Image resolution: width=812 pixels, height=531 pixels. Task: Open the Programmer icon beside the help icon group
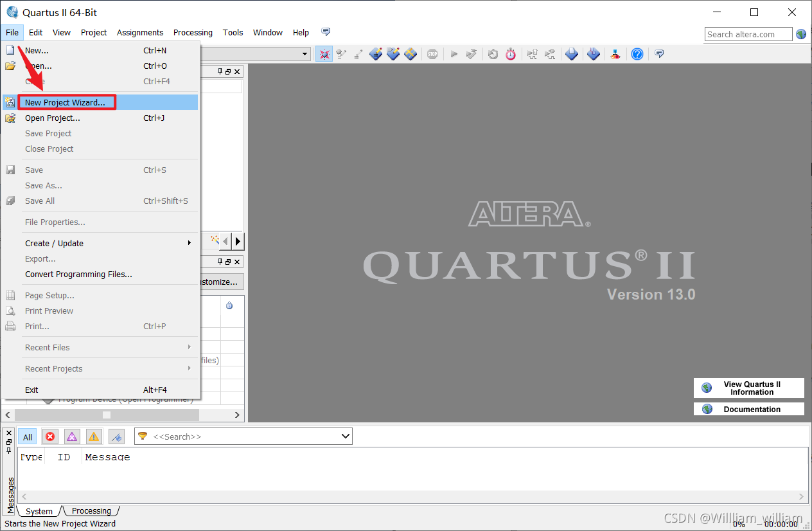click(594, 54)
